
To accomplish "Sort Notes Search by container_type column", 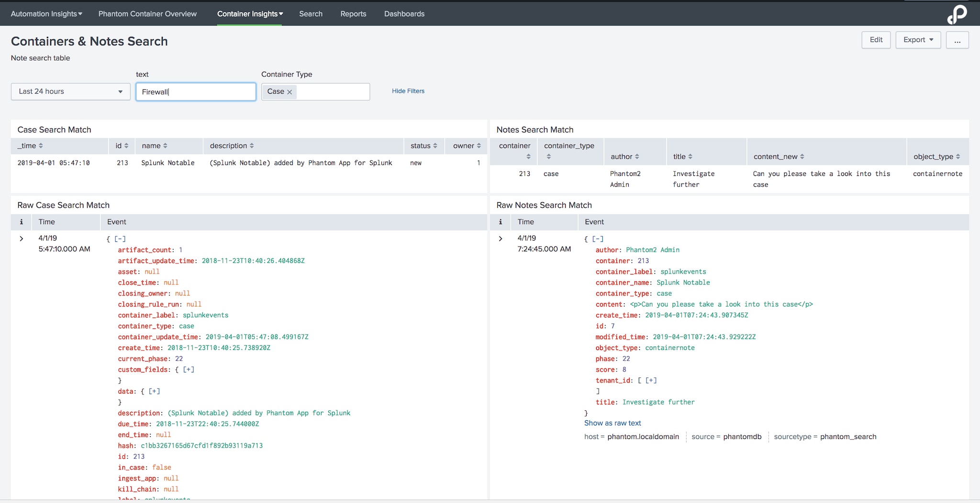I will pyautogui.click(x=569, y=151).
